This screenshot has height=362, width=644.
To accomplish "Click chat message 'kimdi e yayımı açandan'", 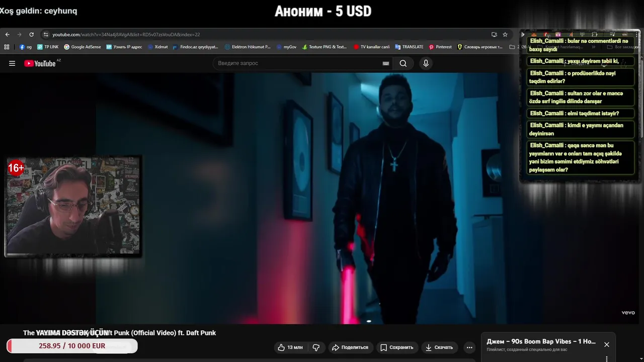I will point(581,129).
